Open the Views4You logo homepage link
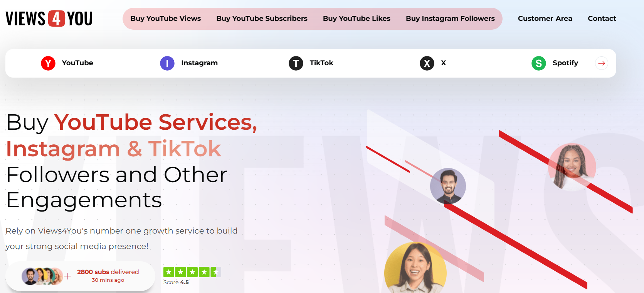The height and width of the screenshot is (293, 644). 49,19
